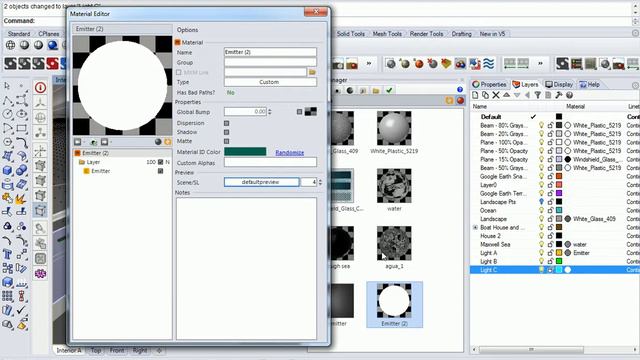
Task: Click the Name input field in Material Editor
Action: pyautogui.click(x=270, y=52)
